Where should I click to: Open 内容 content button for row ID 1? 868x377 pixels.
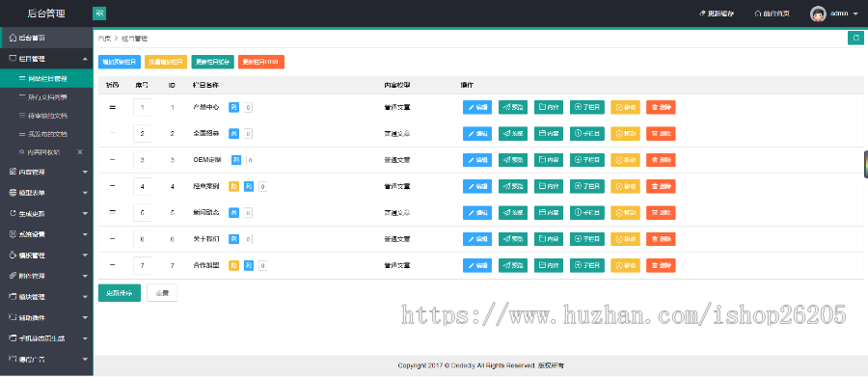click(x=549, y=107)
